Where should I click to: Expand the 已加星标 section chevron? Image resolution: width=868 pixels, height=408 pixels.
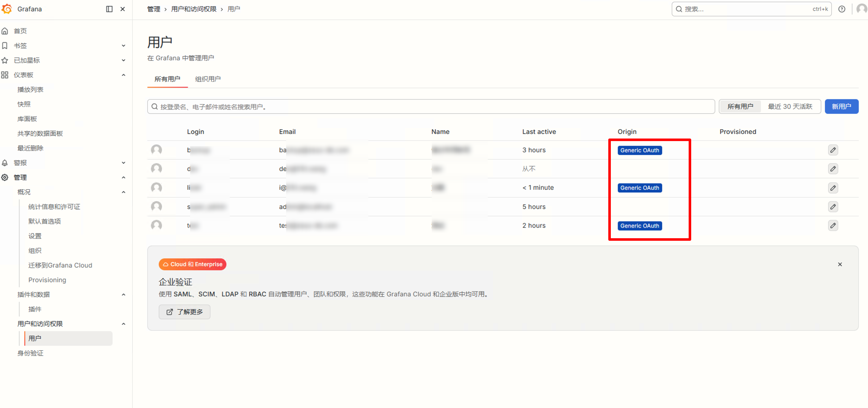point(123,60)
